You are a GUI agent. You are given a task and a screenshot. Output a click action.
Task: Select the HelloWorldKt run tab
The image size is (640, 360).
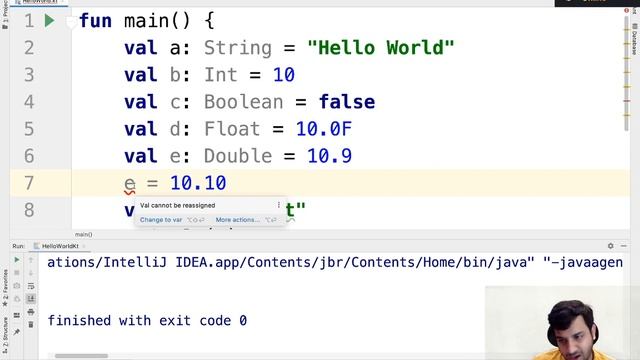click(60, 246)
